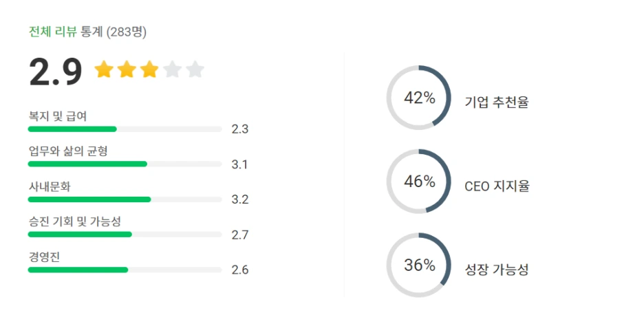Click the 기업 추천율 label
The height and width of the screenshot is (326, 644).
pos(497,102)
